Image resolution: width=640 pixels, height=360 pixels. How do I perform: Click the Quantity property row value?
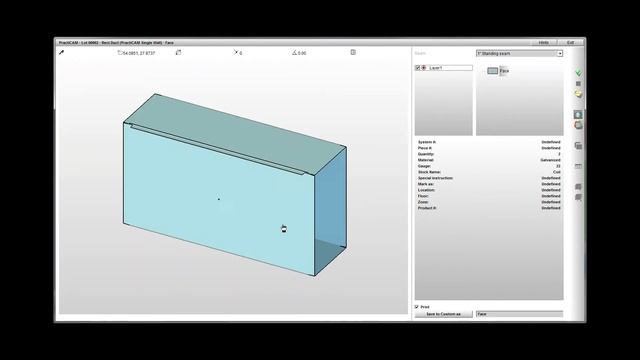coord(559,154)
